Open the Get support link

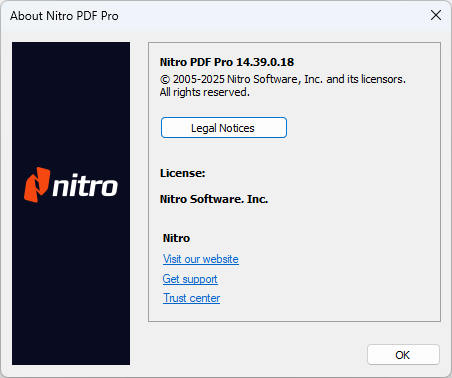(x=190, y=279)
